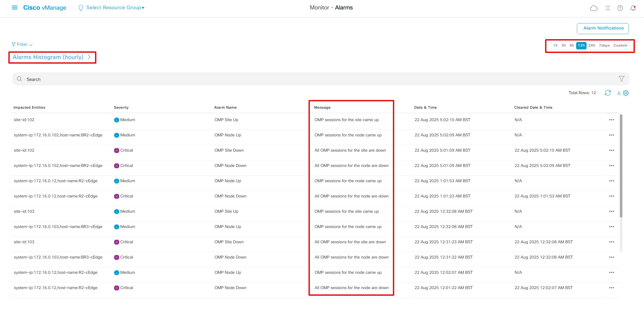This screenshot has width=644, height=312.
Task: Click the search bar filter funnel icon
Action: click(621, 79)
